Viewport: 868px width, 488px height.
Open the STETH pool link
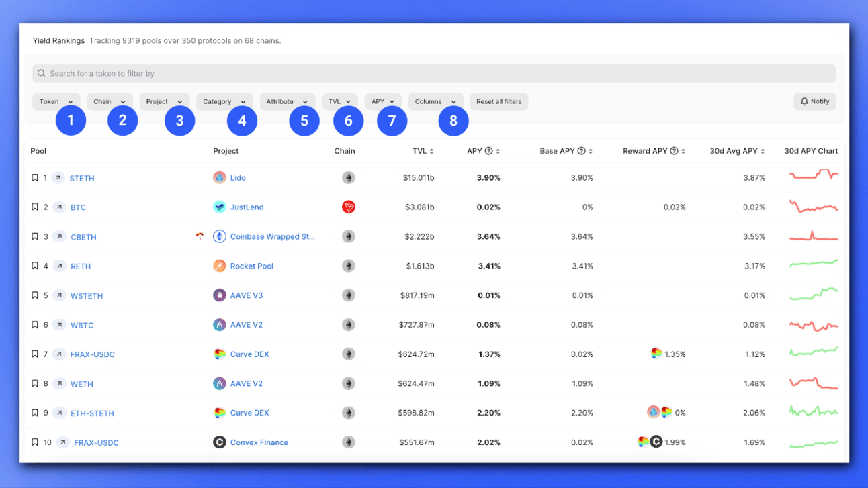(82, 179)
